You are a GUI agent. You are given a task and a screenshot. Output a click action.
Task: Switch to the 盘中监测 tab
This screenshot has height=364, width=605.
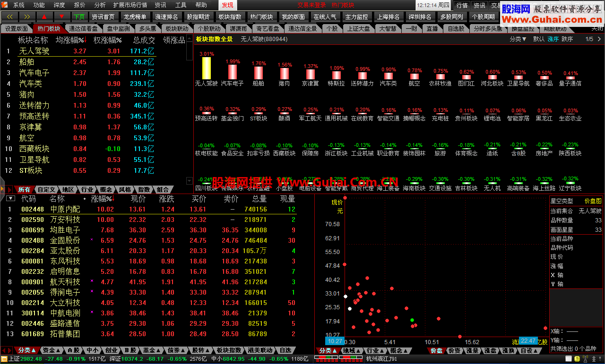[x=118, y=28]
